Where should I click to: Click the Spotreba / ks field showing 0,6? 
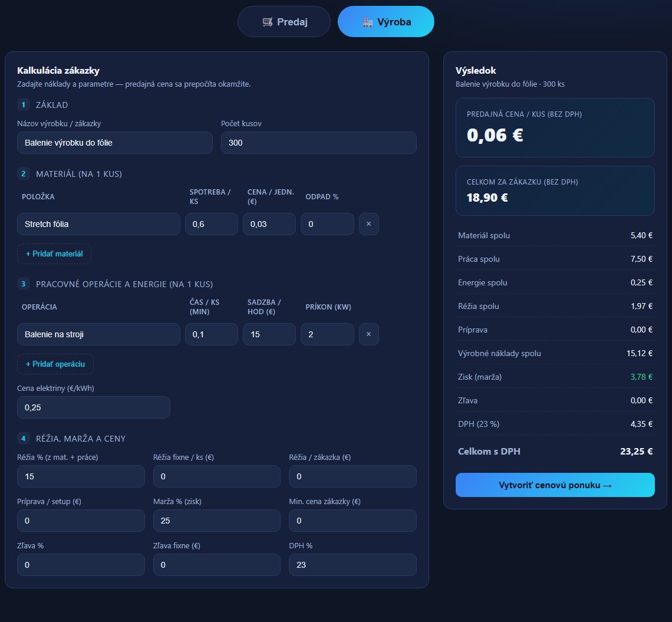pos(211,224)
